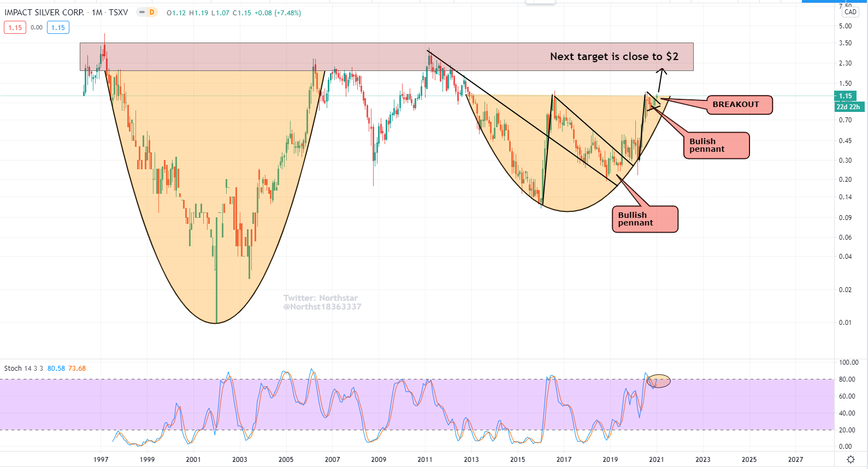Open chart settings via the gear icon

coord(851,460)
